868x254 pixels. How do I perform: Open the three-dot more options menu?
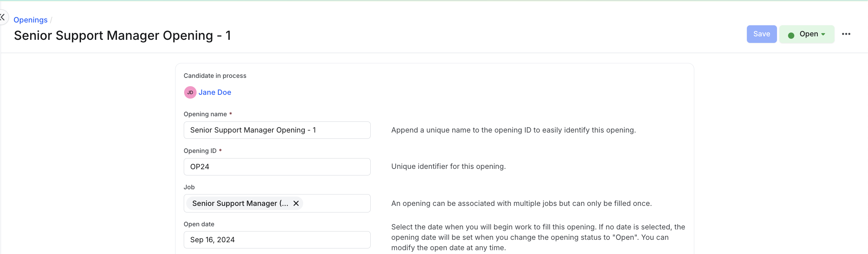(x=846, y=34)
